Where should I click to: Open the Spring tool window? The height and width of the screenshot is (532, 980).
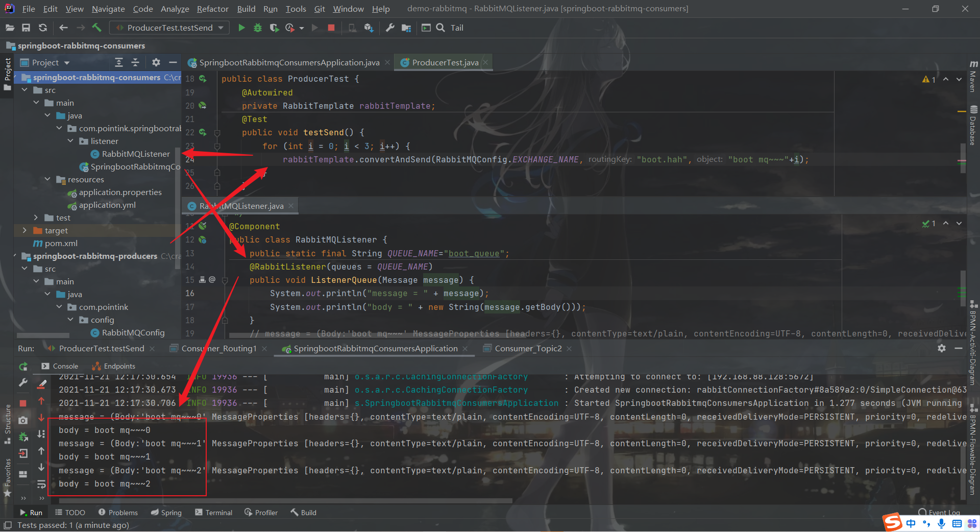[x=166, y=513]
